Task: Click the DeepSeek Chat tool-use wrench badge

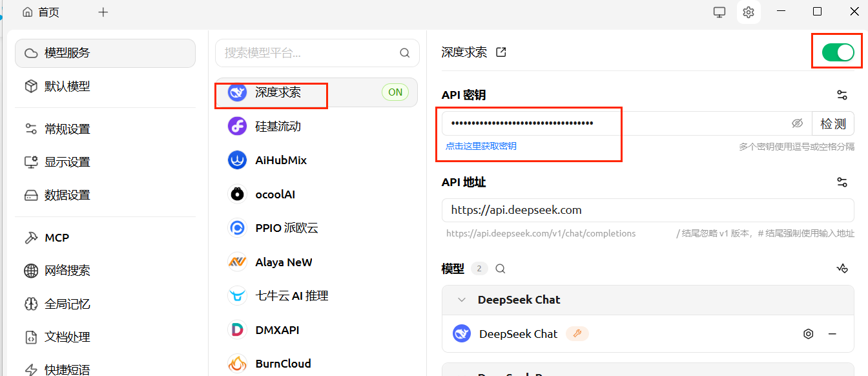Action: click(x=577, y=333)
